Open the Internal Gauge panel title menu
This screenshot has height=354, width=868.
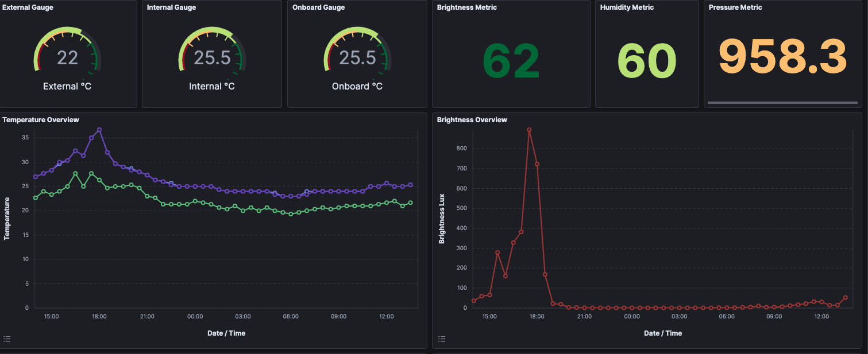pos(171,7)
